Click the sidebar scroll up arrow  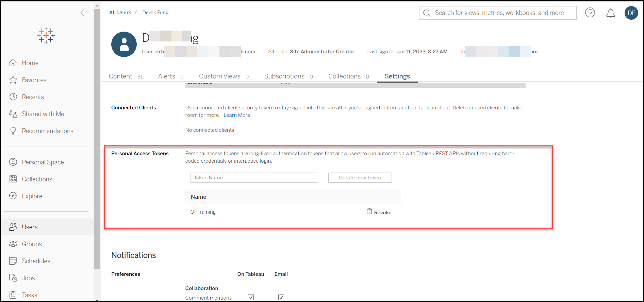(x=97, y=6)
